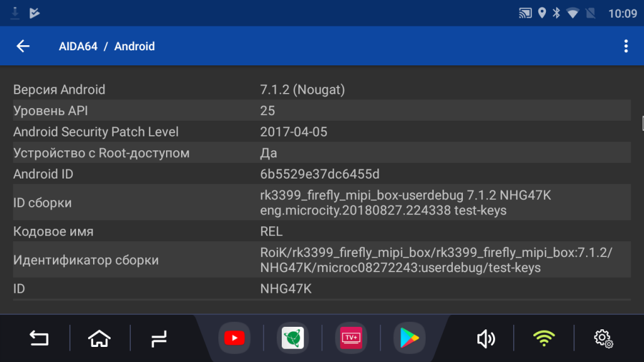The height and width of the screenshot is (362, 644).
Task: Tap the Android version 7.1.2 row
Action: [x=321, y=90]
